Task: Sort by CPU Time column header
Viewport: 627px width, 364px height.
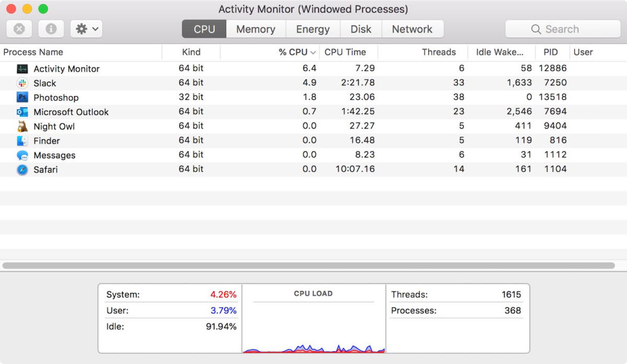Action: [x=349, y=52]
